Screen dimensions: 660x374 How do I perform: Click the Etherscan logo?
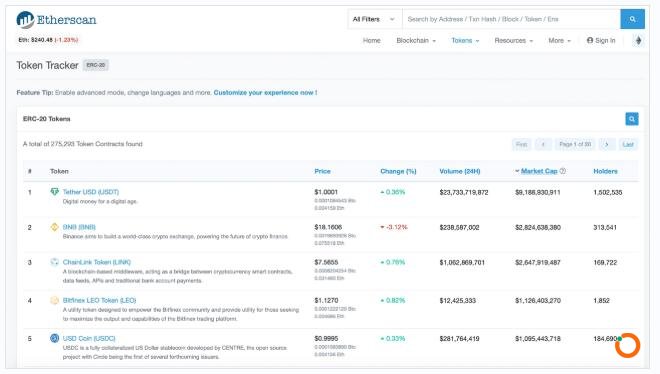(x=56, y=20)
